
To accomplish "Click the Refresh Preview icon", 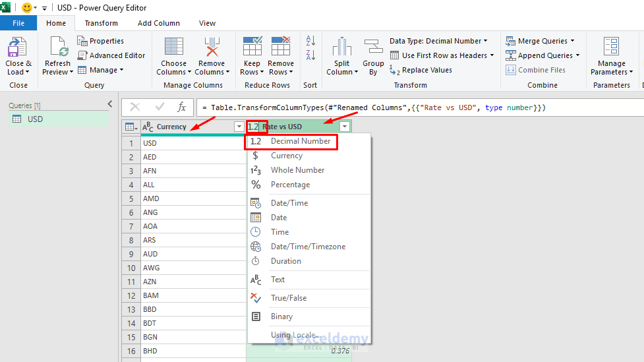I will [x=59, y=46].
